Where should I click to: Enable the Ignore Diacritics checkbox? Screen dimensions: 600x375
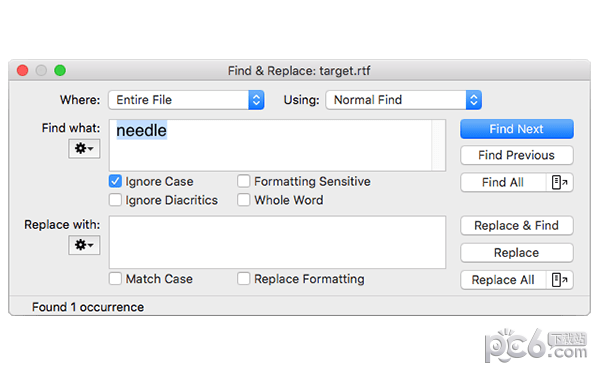(x=115, y=200)
